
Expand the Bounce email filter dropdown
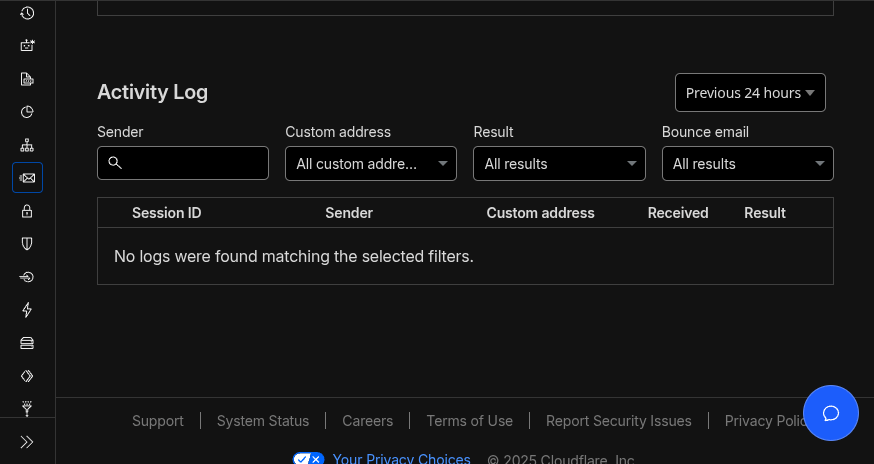pyautogui.click(x=747, y=164)
